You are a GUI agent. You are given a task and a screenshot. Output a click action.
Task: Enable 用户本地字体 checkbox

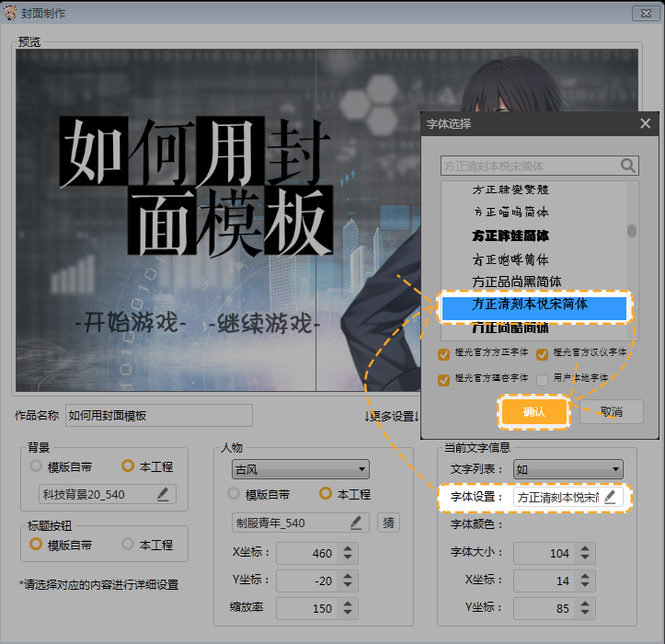[543, 379]
